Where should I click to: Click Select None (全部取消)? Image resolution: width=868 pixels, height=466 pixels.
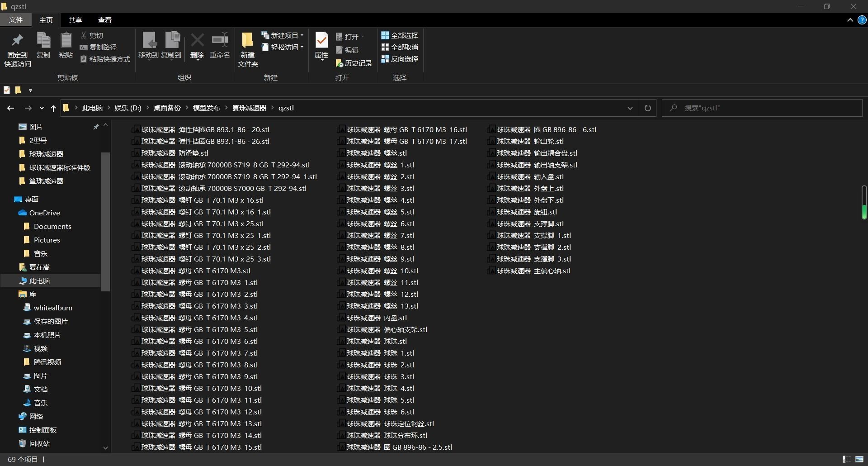point(400,47)
